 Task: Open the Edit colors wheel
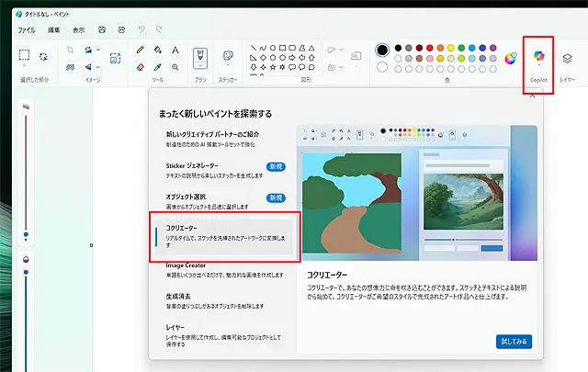[512, 58]
